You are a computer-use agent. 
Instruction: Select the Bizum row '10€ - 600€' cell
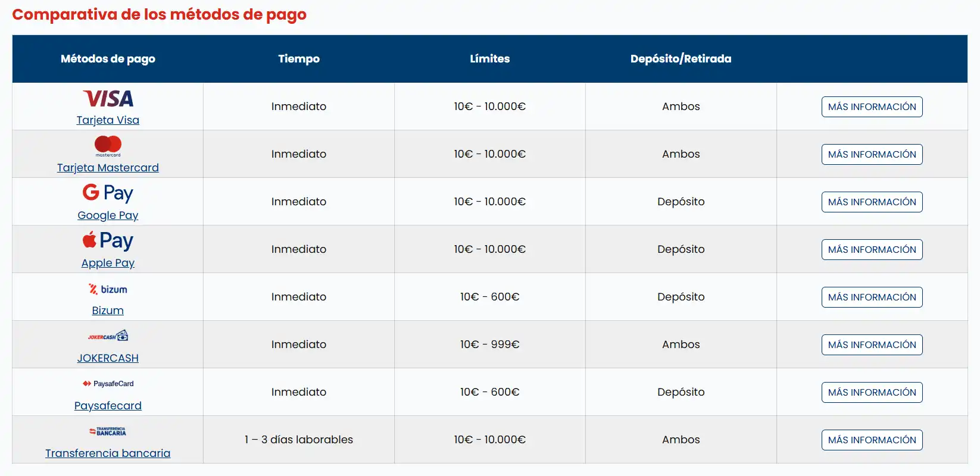pyautogui.click(x=490, y=297)
